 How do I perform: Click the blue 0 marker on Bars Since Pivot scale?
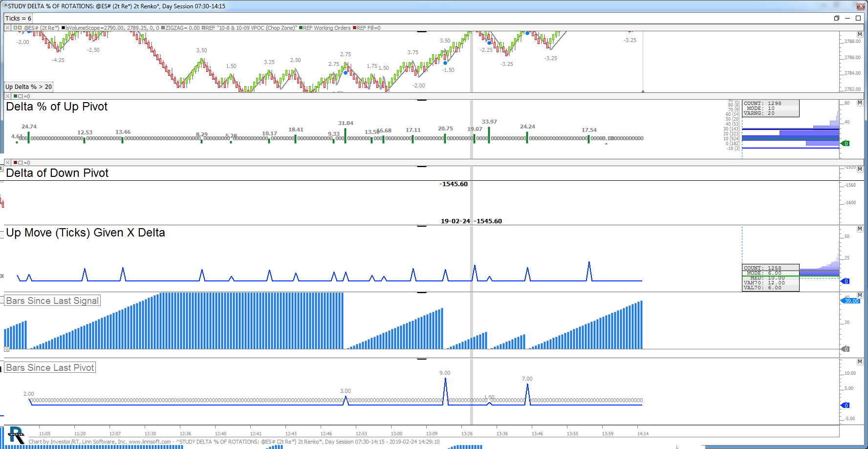pos(846,405)
